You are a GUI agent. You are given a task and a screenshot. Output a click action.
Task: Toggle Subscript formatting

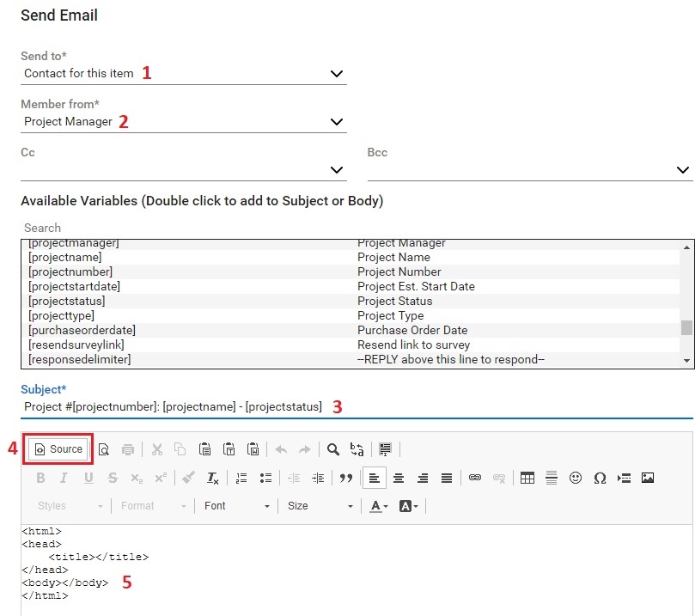[137, 478]
